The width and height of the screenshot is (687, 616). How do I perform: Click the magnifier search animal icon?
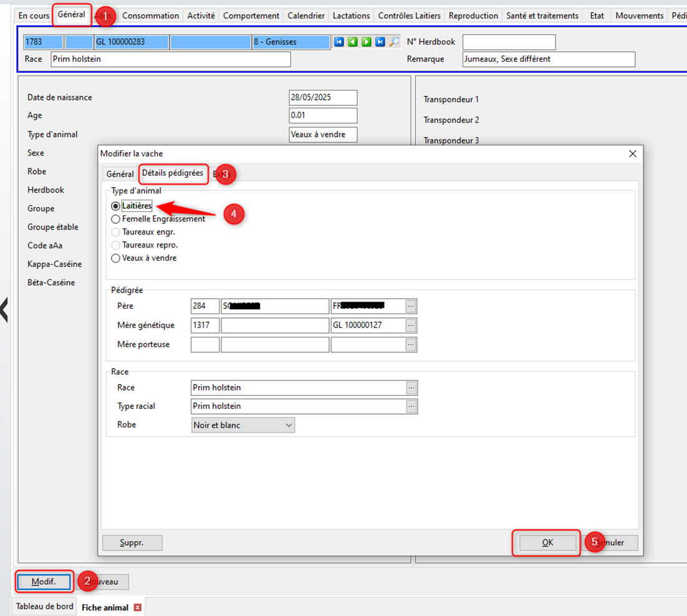(394, 42)
